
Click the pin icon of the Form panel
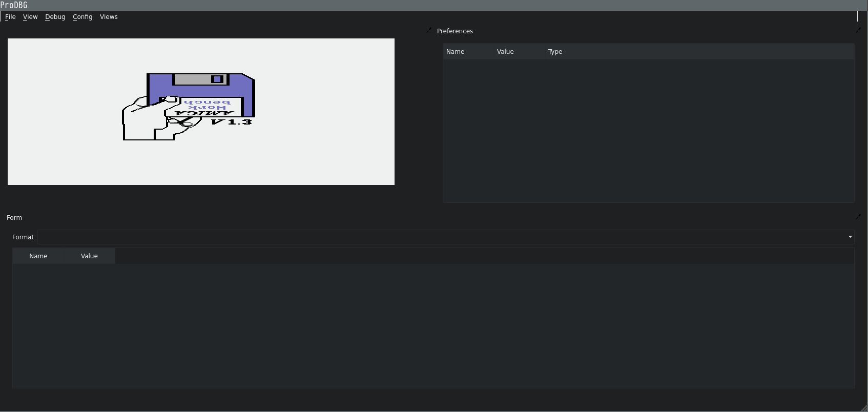point(858,217)
